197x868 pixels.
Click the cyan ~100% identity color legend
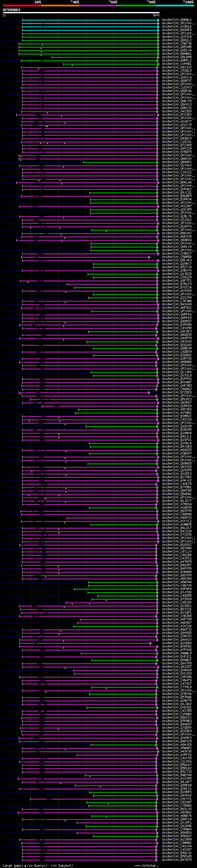point(175,6)
